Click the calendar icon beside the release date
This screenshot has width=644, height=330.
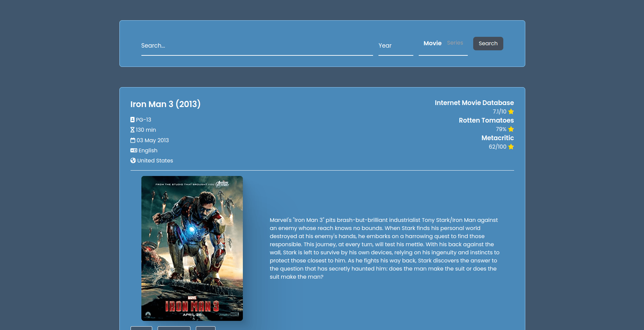(133, 140)
